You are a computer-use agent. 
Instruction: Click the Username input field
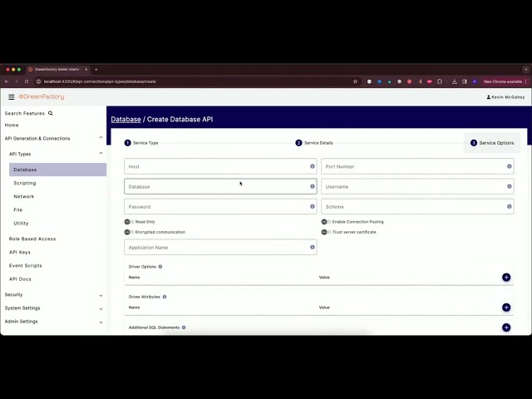click(417, 186)
